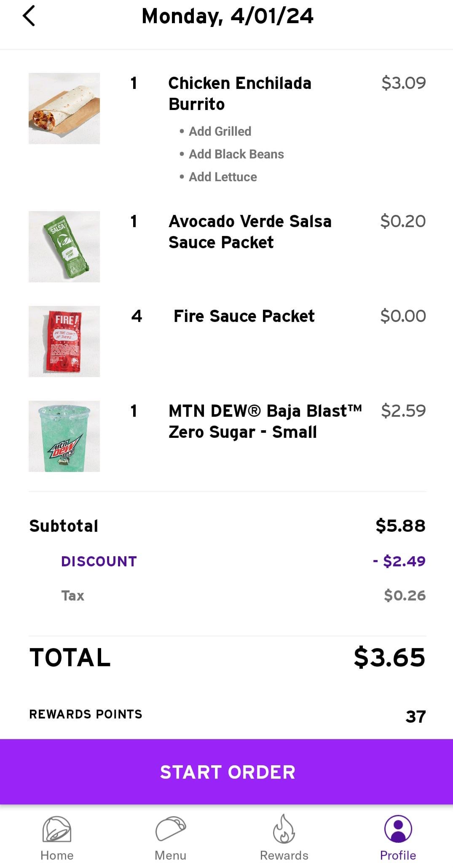Switch to the Menu tab label

click(x=170, y=855)
